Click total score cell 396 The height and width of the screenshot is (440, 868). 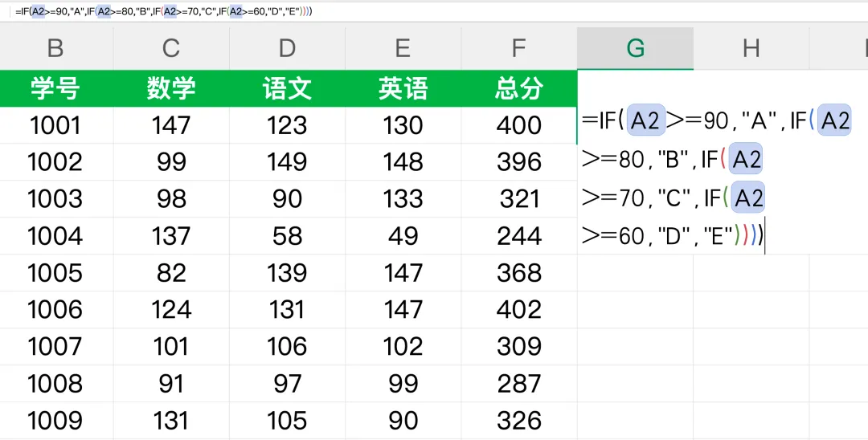(518, 162)
